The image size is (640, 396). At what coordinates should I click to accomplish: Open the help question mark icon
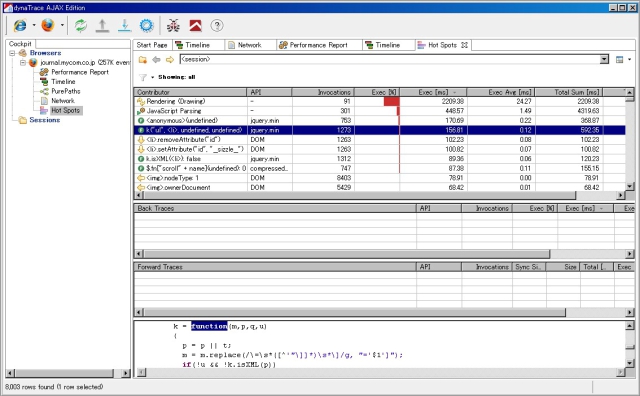click(x=217, y=25)
